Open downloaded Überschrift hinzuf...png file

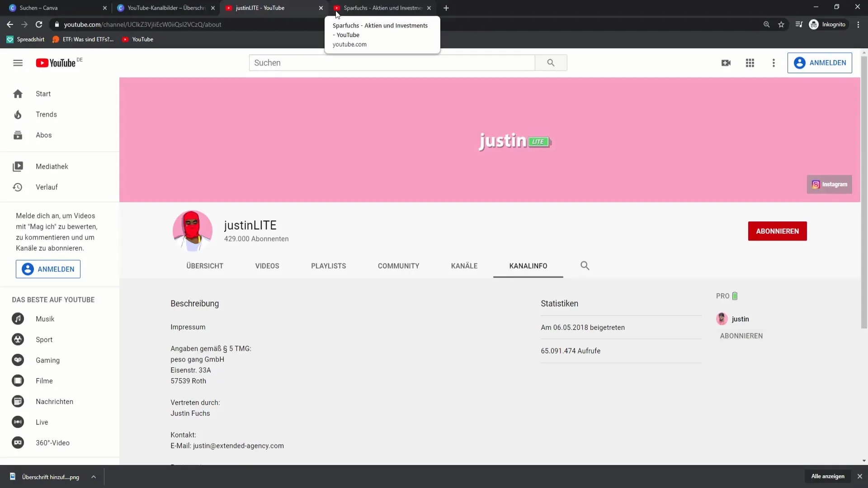click(45, 477)
